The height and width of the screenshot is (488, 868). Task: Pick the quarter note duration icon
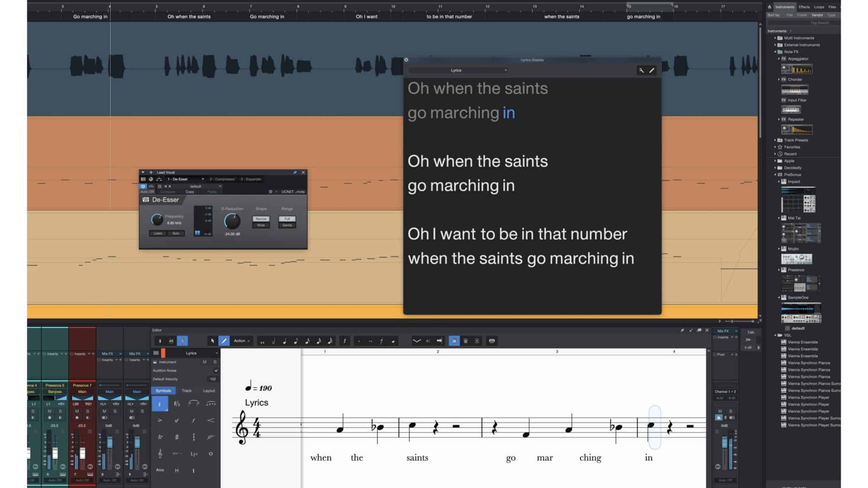point(285,341)
